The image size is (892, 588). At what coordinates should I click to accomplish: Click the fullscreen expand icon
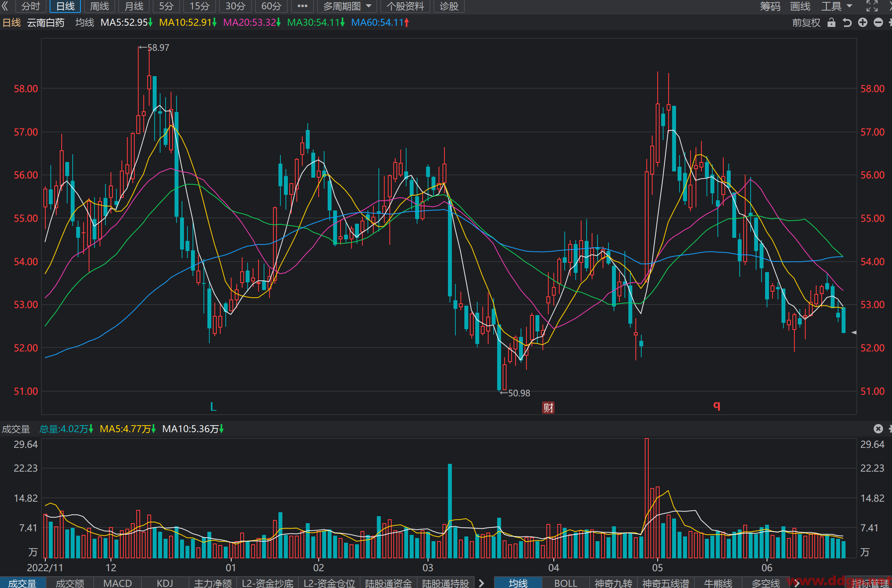pos(872,6)
